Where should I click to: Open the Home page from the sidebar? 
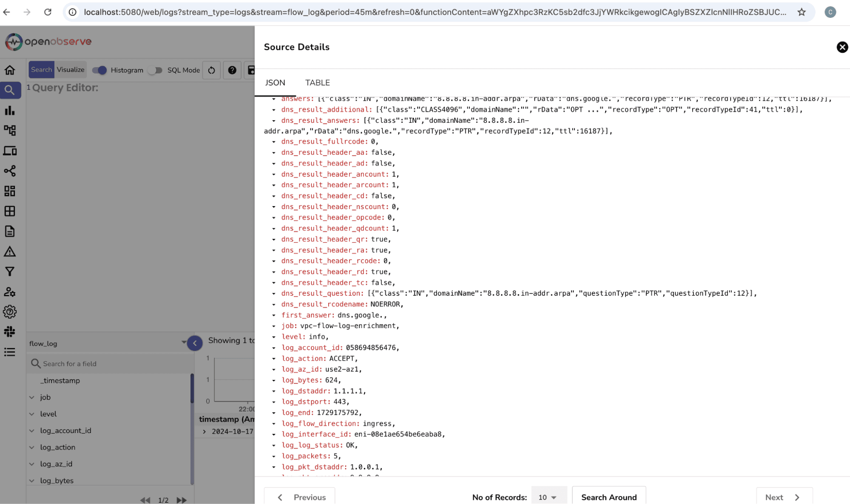[9, 70]
